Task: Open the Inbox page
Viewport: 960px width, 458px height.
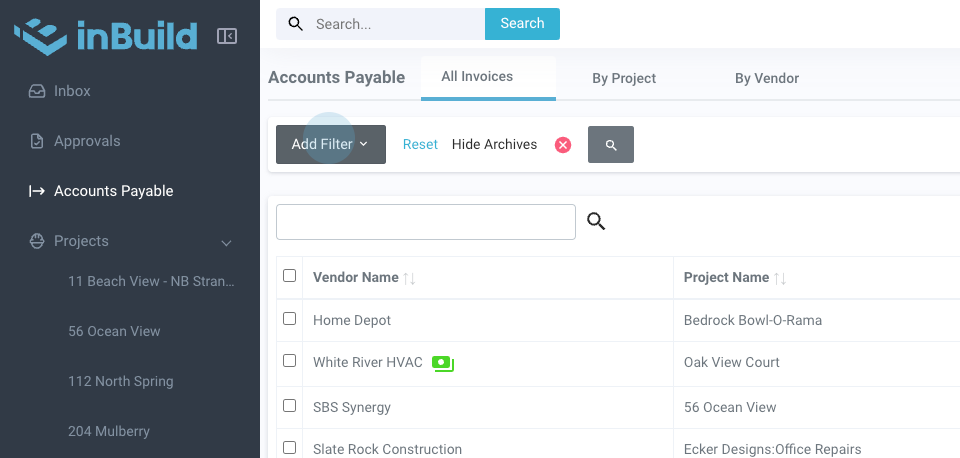Action: [72, 91]
